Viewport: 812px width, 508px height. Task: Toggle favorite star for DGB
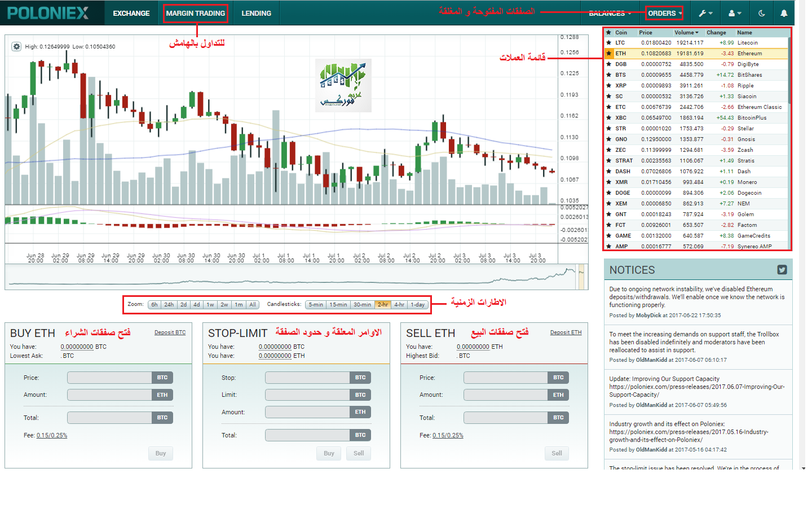tap(609, 64)
